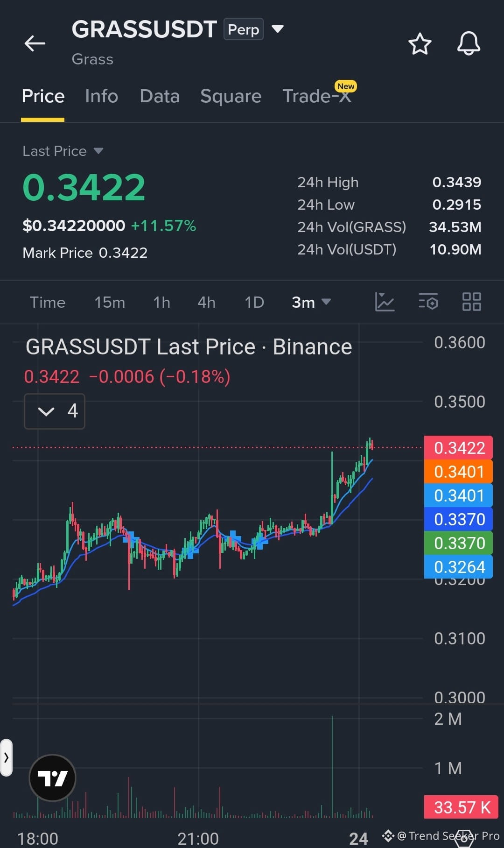The image size is (504, 848).
Task: Switch to the Info tab
Action: [101, 96]
